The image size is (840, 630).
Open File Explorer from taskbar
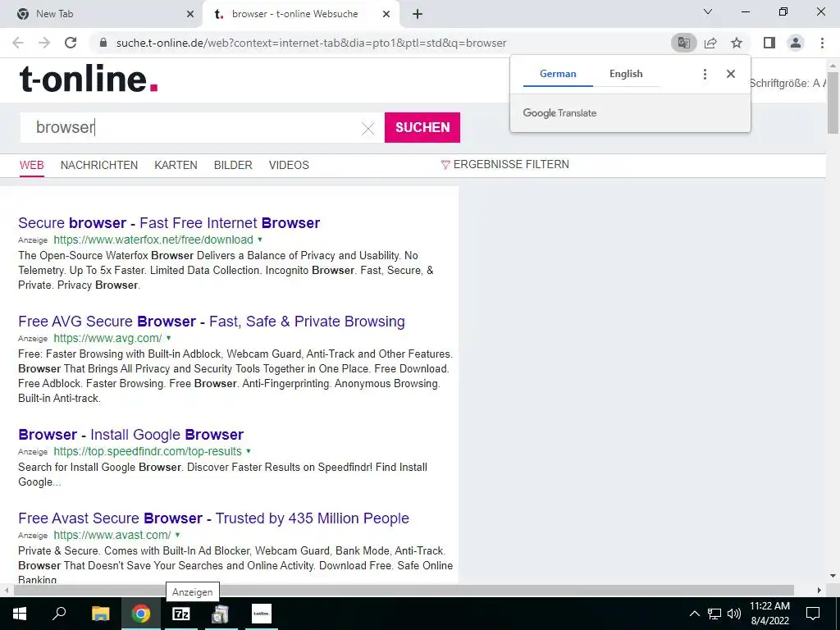pos(100,614)
